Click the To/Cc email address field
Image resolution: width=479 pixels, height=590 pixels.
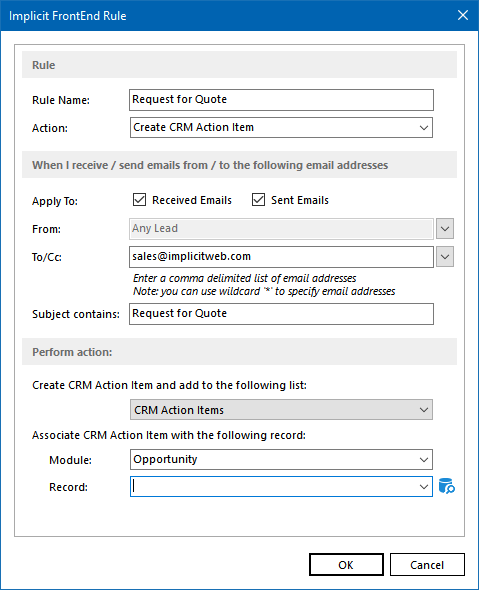pyautogui.click(x=281, y=257)
